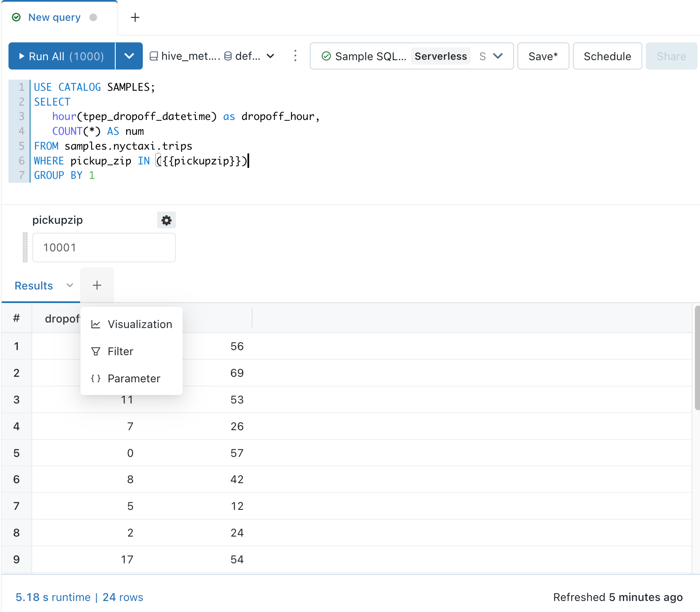Click the unsaved changes dot on tab
This screenshot has width=700, height=612.
pos(93,17)
